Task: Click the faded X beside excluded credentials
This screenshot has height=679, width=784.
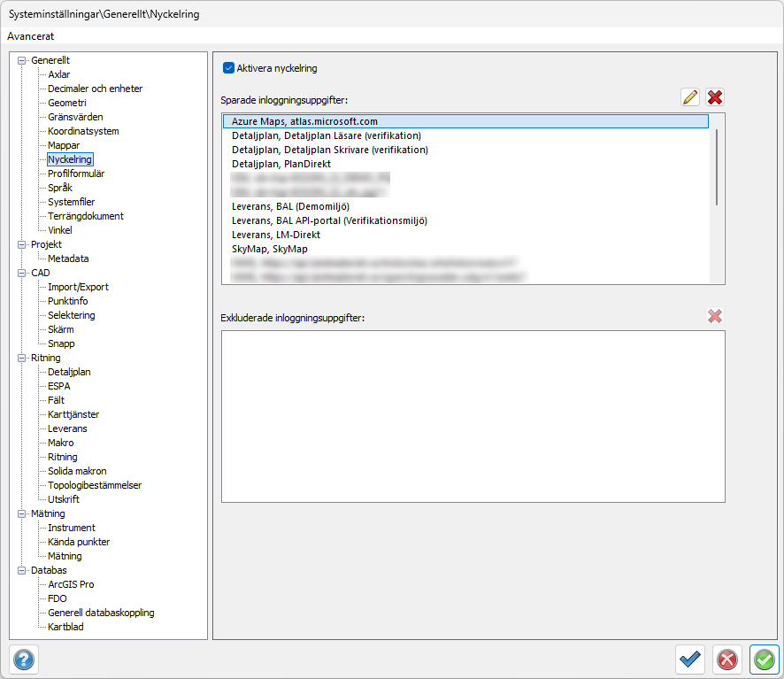Action: click(715, 316)
